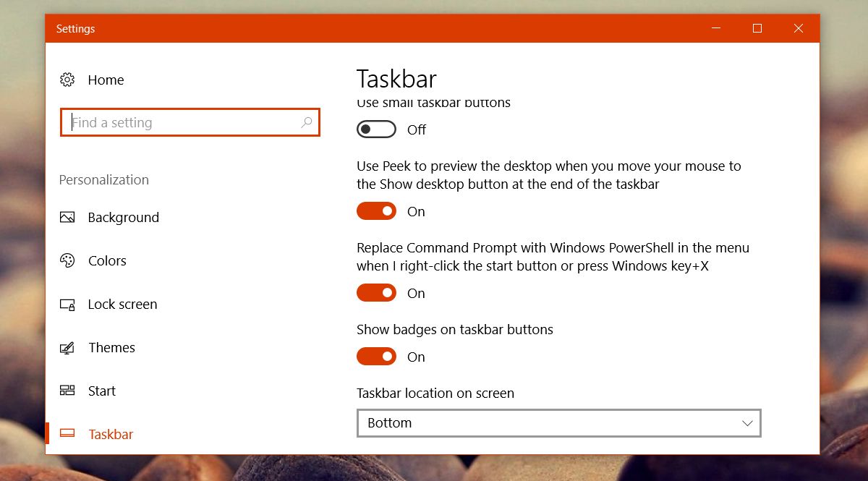The width and height of the screenshot is (868, 481).
Task: Maximize the Settings window
Action: coord(757,28)
